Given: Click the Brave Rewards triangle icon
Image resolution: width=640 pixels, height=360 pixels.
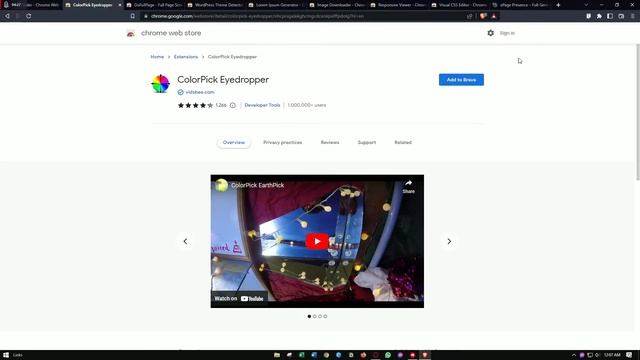Looking at the screenshot, I should coord(494,16).
